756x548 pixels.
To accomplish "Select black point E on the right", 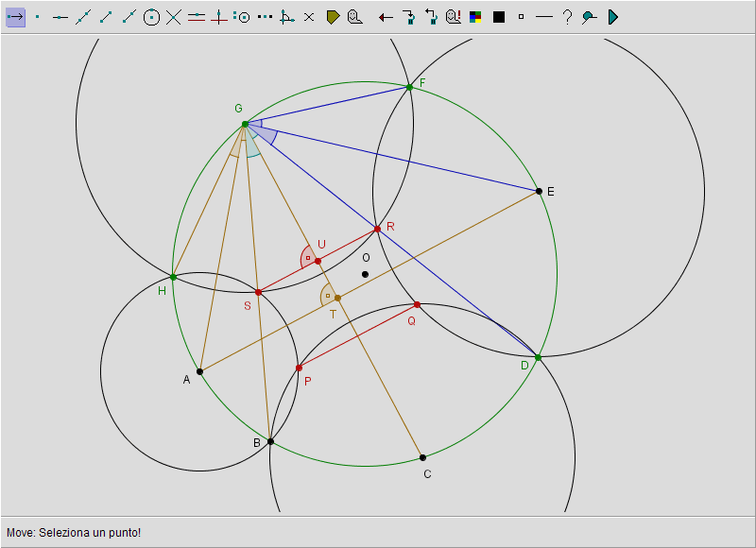I will pos(539,192).
